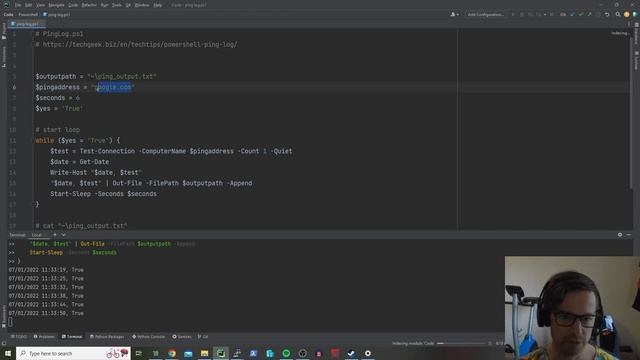Open Spotify from the taskbar

pos(286,353)
